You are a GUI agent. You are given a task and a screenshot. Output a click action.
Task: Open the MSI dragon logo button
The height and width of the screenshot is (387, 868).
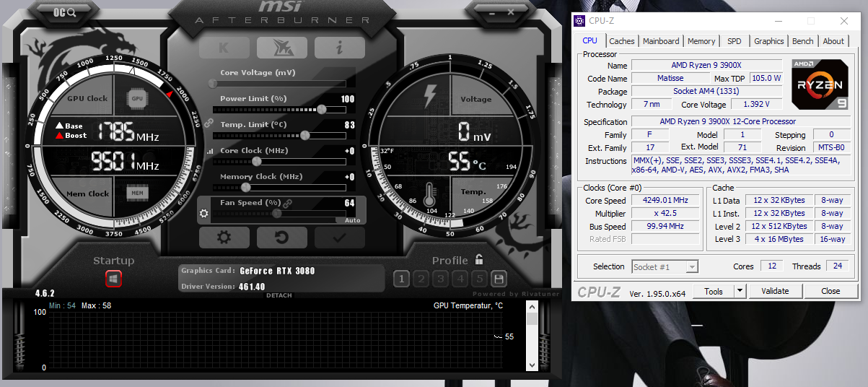click(281, 48)
